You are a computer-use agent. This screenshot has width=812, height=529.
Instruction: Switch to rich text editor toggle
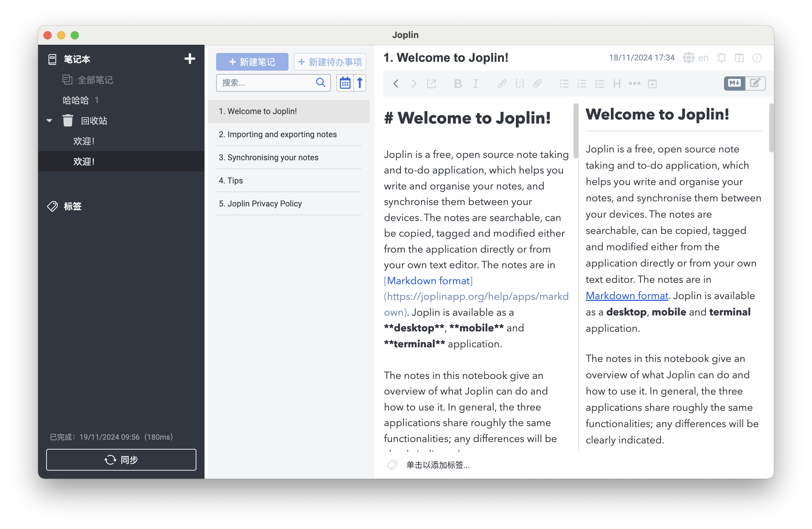tap(755, 83)
